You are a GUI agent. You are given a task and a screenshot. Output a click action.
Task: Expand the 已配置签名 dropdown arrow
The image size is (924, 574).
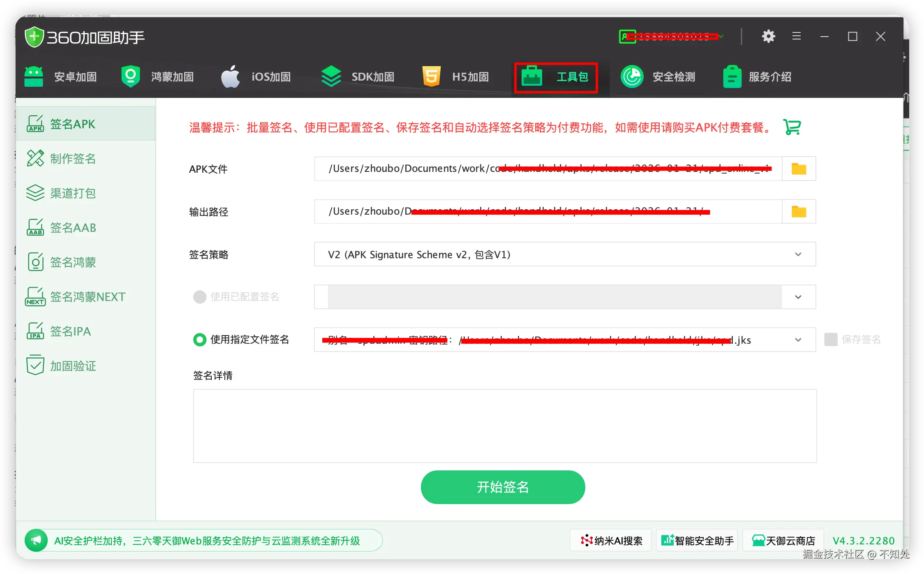coord(798,297)
